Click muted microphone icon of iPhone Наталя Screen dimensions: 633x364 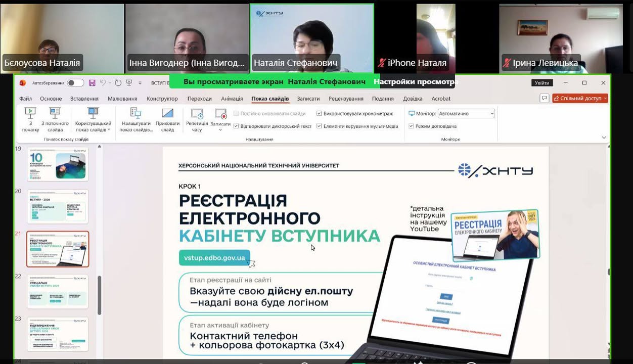tap(382, 63)
